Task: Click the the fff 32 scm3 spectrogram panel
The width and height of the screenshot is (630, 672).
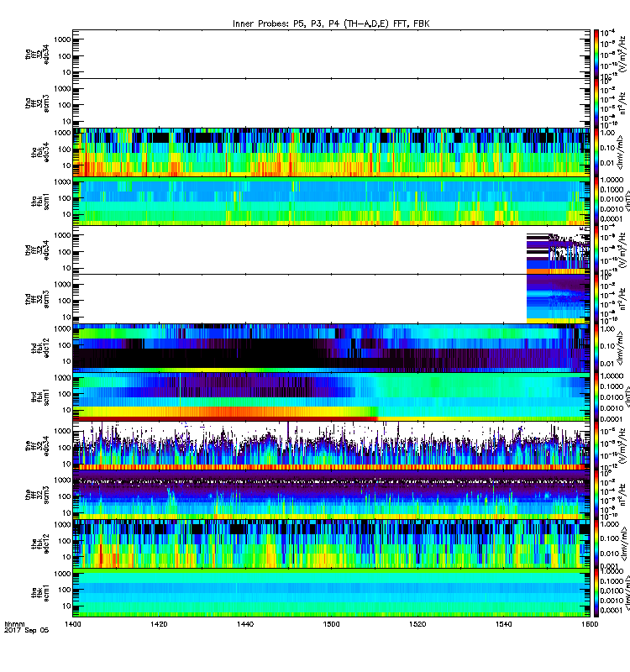Action: coord(331,495)
